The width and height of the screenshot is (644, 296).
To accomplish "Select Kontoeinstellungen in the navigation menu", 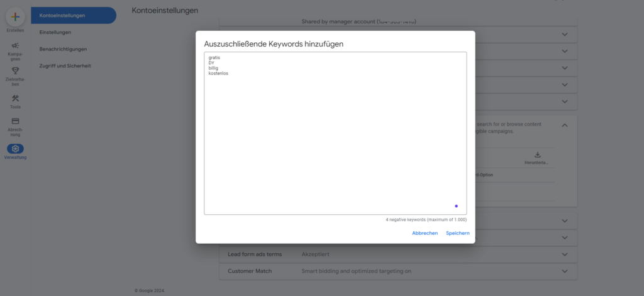I will point(74,16).
